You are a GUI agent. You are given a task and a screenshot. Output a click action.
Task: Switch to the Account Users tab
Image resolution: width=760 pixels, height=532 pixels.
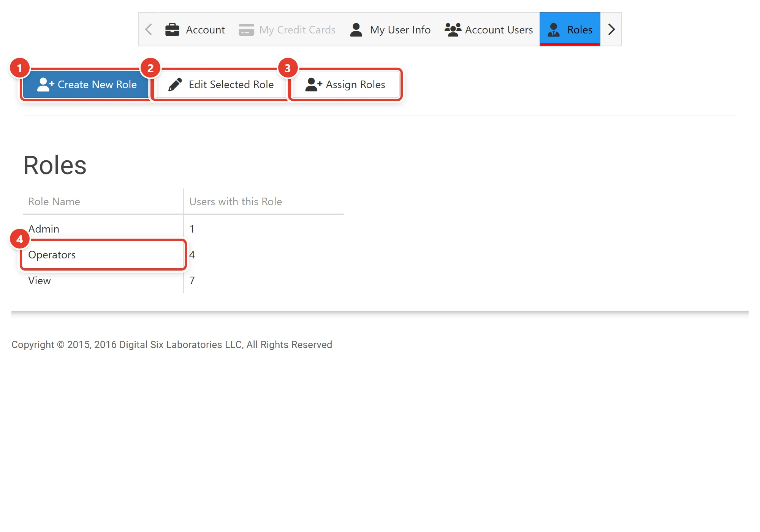(489, 30)
